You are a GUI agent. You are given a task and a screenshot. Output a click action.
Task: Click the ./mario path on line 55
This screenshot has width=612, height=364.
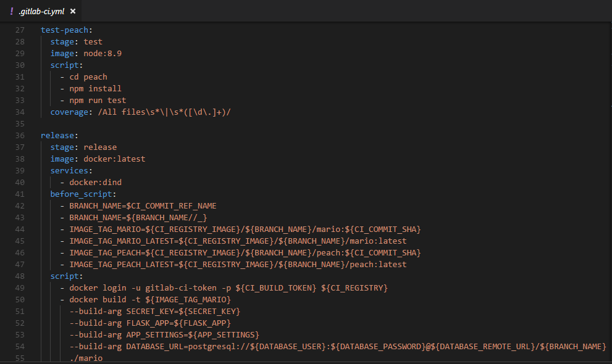click(87, 358)
